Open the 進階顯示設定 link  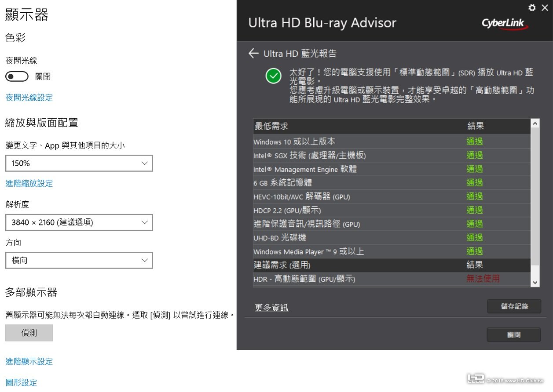pos(29,361)
